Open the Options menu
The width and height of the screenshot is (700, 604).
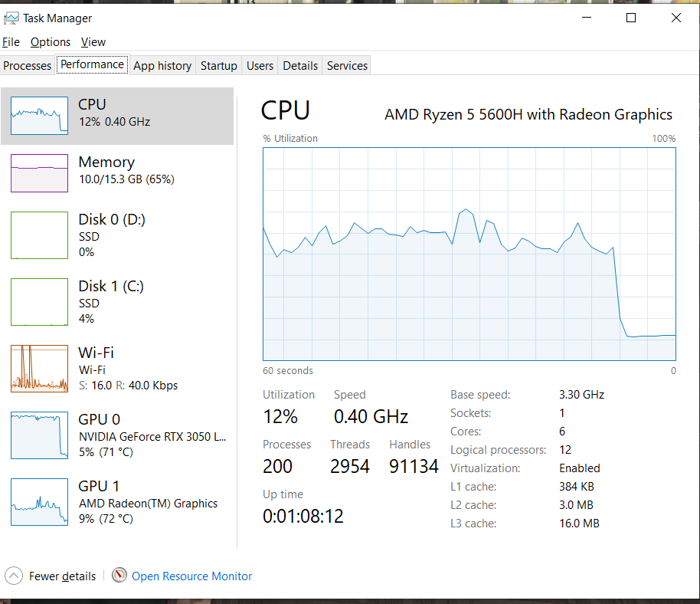coord(51,42)
